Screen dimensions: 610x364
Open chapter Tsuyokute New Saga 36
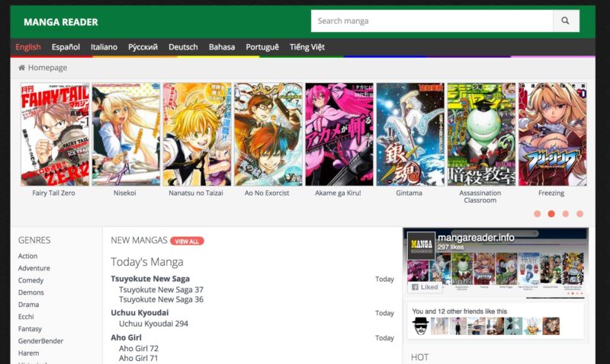point(161,299)
